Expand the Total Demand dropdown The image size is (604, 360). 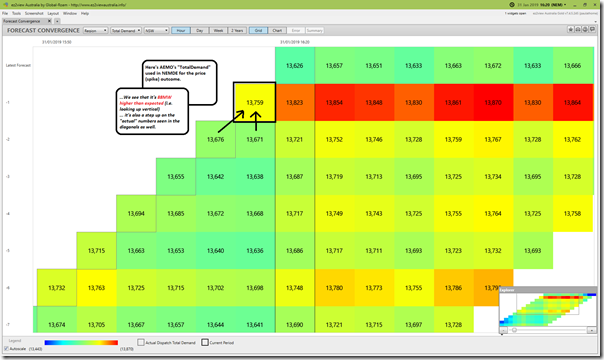coord(126,30)
